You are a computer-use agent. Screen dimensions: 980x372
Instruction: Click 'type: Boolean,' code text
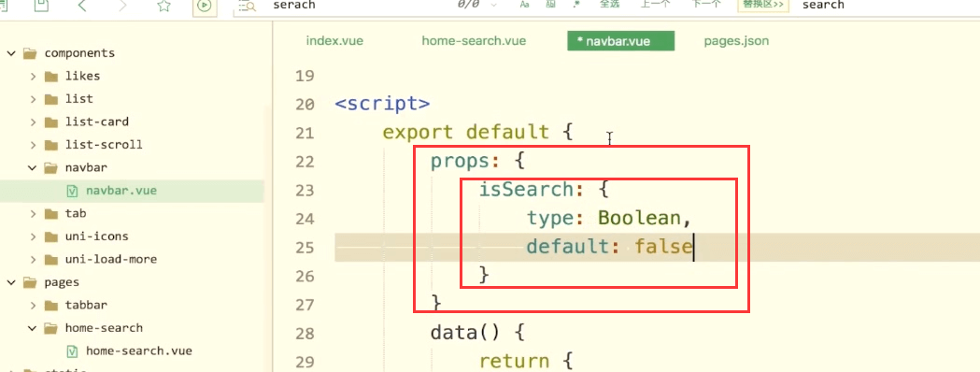coord(609,218)
